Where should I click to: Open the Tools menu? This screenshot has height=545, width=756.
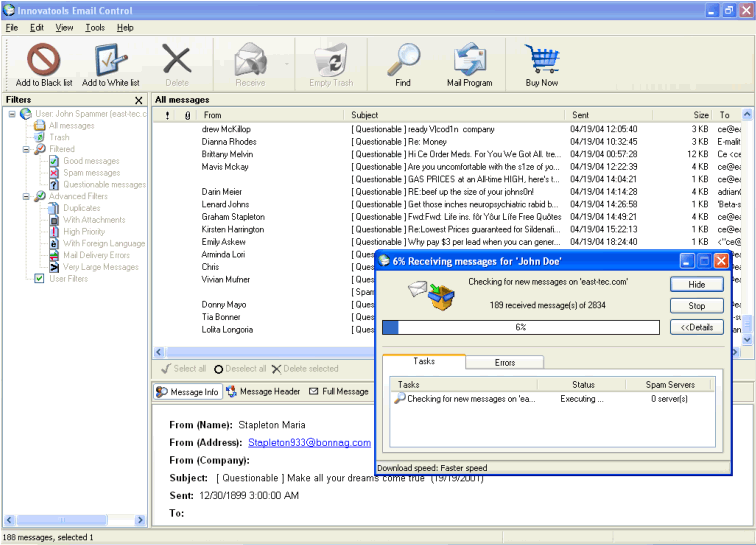point(95,27)
